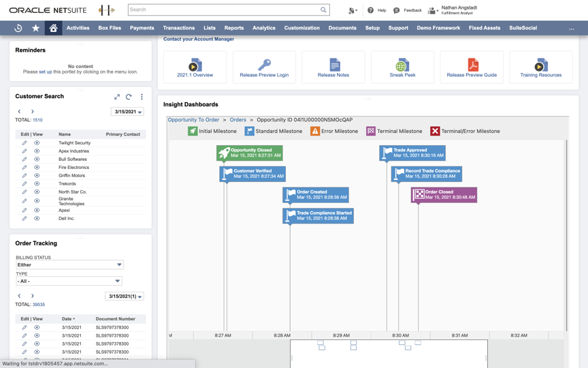The image size is (588, 368).
Task: Open the Help question mark icon
Action: point(370,10)
